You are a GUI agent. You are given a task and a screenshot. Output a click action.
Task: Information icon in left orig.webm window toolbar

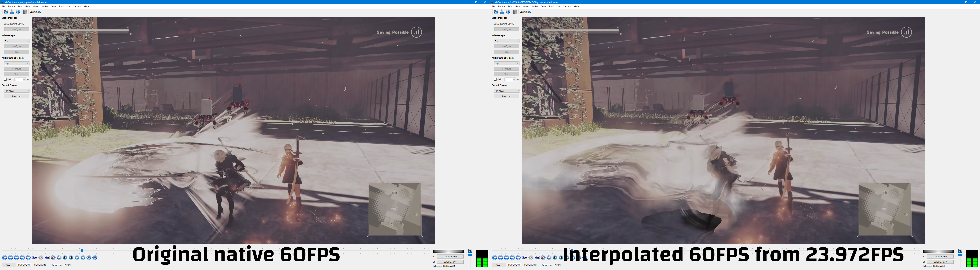coord(18,12)
